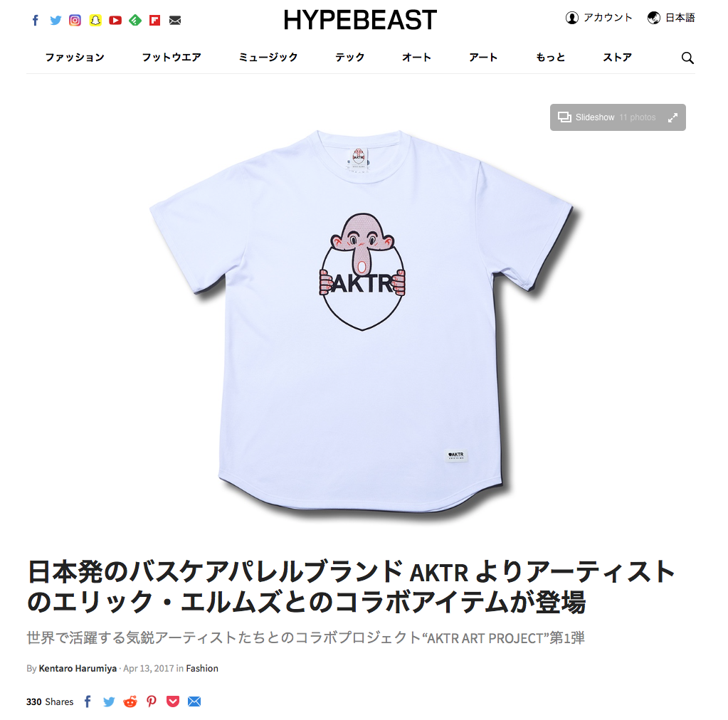Open the Instagram icon in the header
Screen dimensions: 728x720
coord(75,21)
